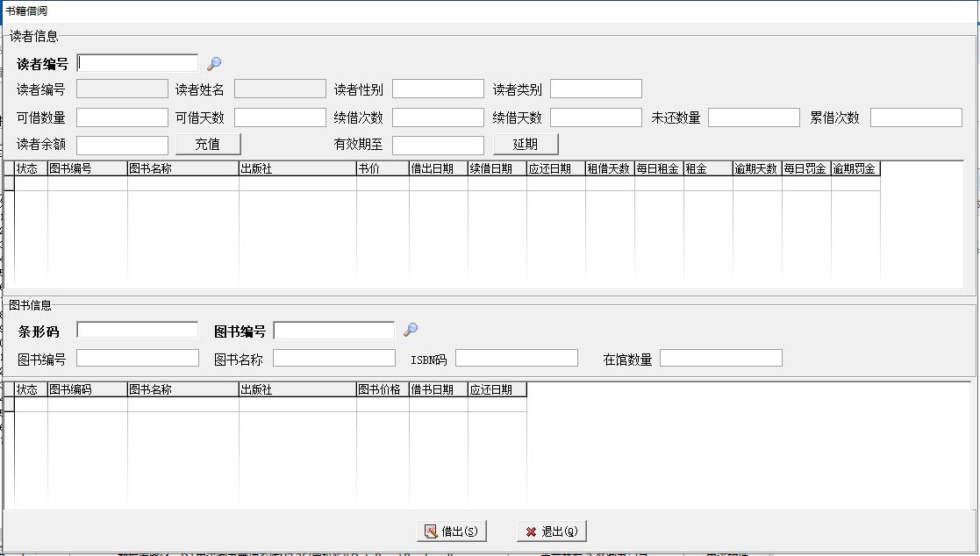
Task: Click 应还日期 column header in reader table
Action: point(555,168)
